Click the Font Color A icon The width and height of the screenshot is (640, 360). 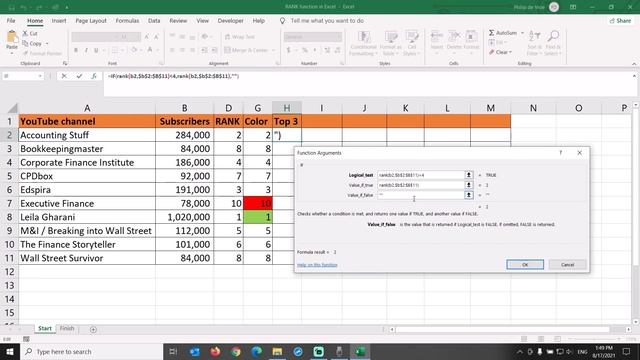150,50
